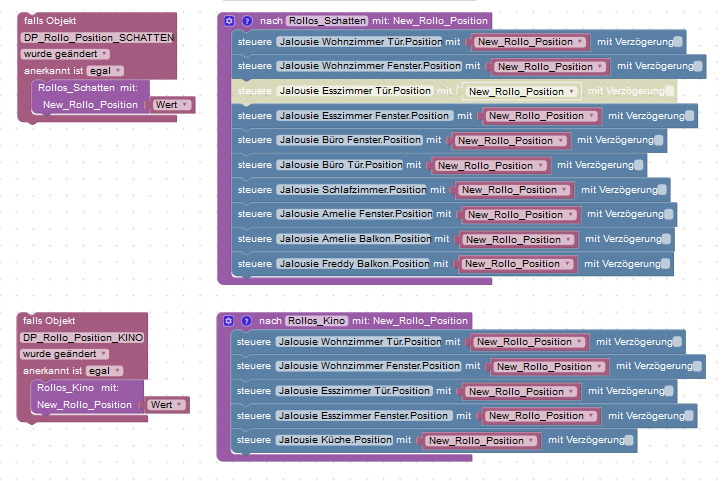Viewport: 725px width, 481px height.
Task: Select 'Jalousie Amelie Fenster.Position' object field
Action: tap(355, 214)
